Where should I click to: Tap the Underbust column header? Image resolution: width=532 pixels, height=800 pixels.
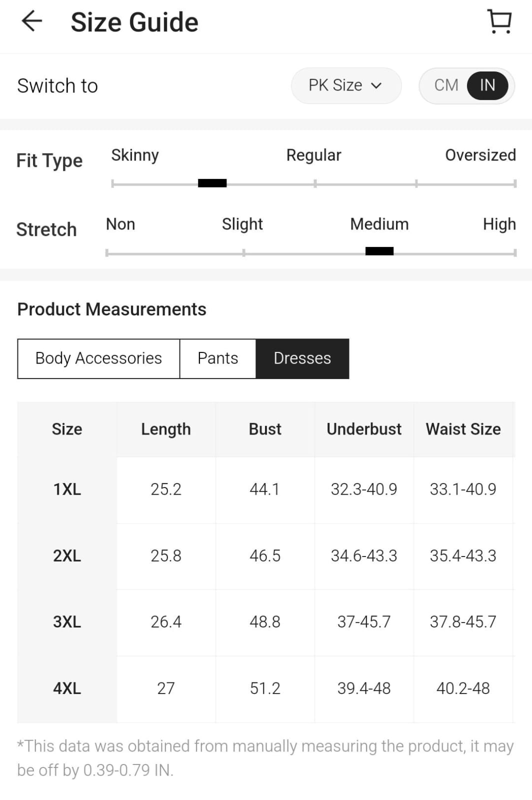click(364, 429)
